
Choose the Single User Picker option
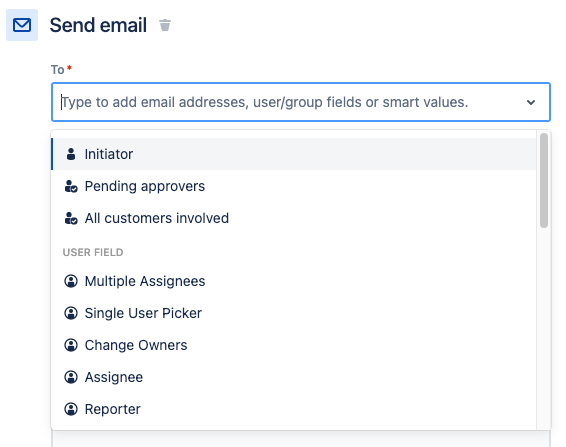[x=294, y=313]
